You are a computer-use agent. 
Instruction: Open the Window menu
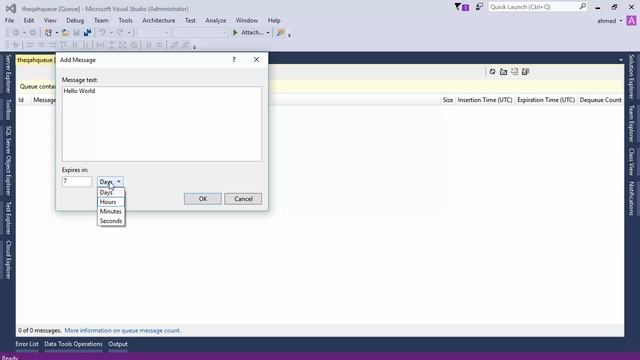point(247,20)
